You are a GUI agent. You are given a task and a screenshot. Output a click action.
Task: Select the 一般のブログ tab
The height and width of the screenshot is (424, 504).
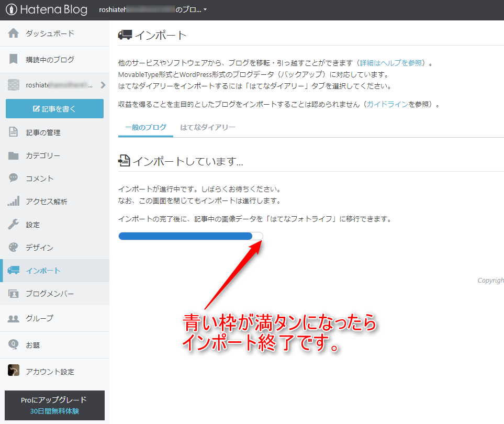point(145,128)
